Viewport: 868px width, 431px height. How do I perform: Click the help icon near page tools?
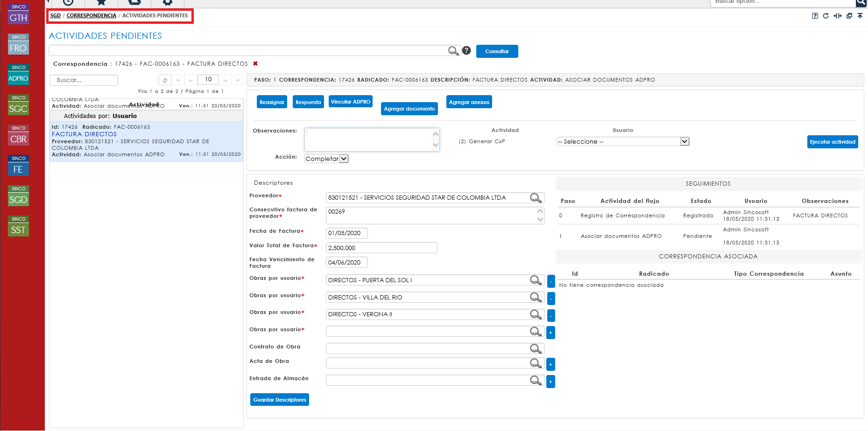(815, 16)
